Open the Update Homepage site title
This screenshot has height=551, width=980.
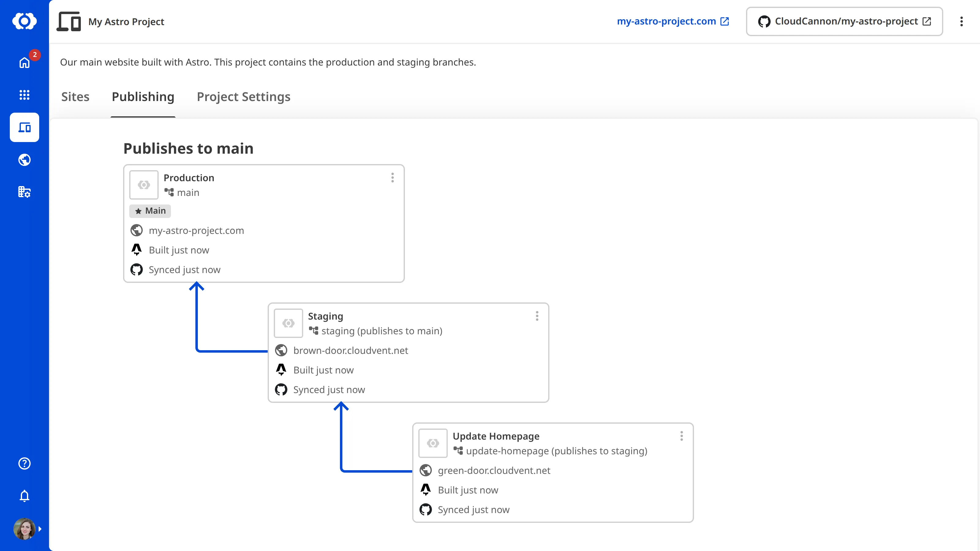click(496, 436)
